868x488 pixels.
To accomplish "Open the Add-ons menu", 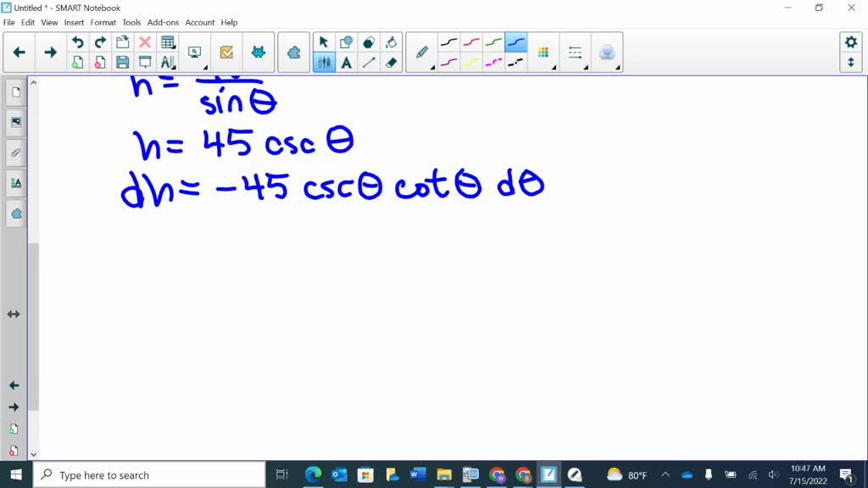I will (163, 22).
